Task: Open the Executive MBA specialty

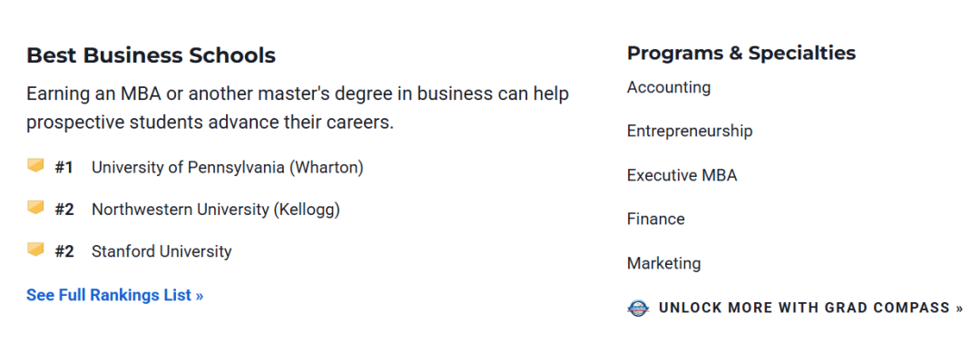Action: tap(681, 175)
